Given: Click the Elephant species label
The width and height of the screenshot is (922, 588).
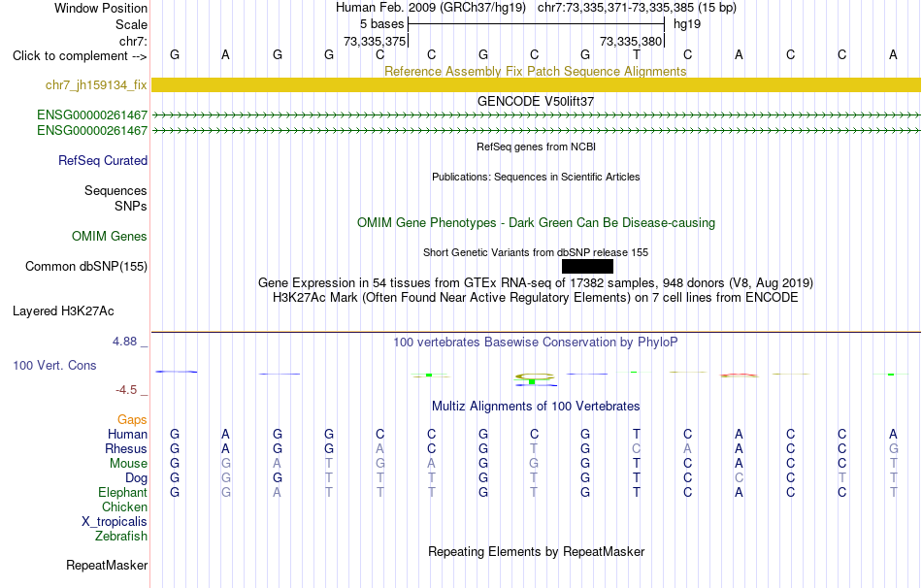Looking at the screenshot, I should [123, 492].
